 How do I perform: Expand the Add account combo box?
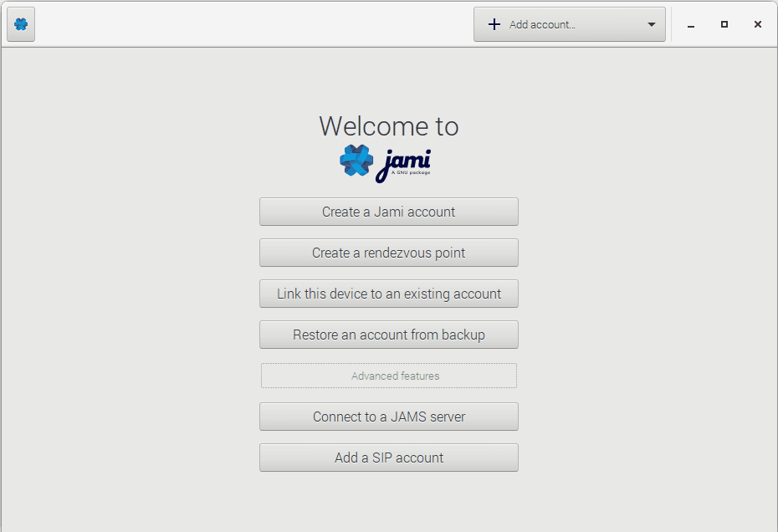click(569, 24)
